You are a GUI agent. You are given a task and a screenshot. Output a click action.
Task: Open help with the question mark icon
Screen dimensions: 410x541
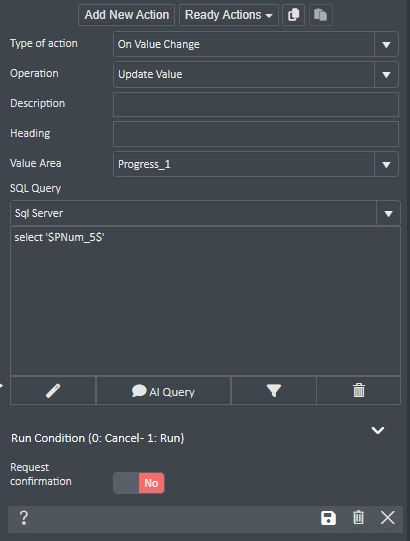point(23,518)
